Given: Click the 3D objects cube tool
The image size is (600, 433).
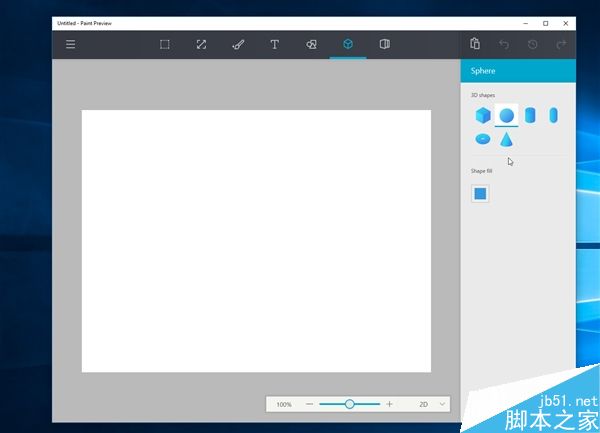Looking at the screenshot, I should 348,44.
